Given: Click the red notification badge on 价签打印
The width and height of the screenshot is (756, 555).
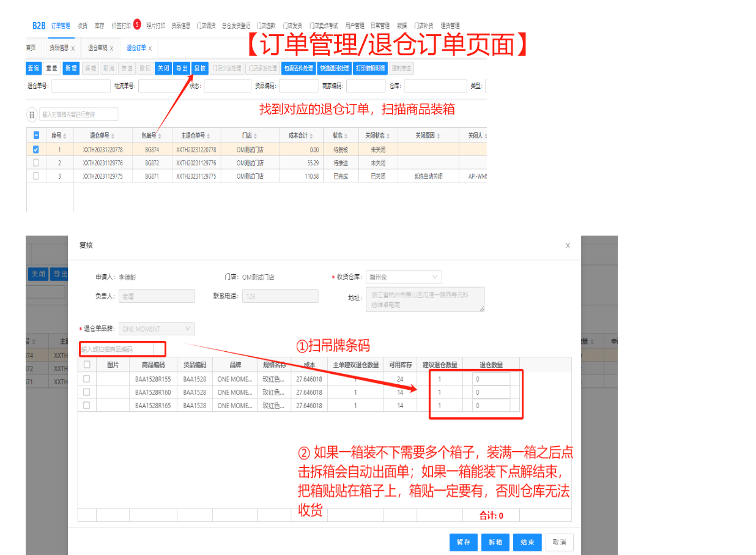Looking at the screenshot, I should click(x=137, y=24).
